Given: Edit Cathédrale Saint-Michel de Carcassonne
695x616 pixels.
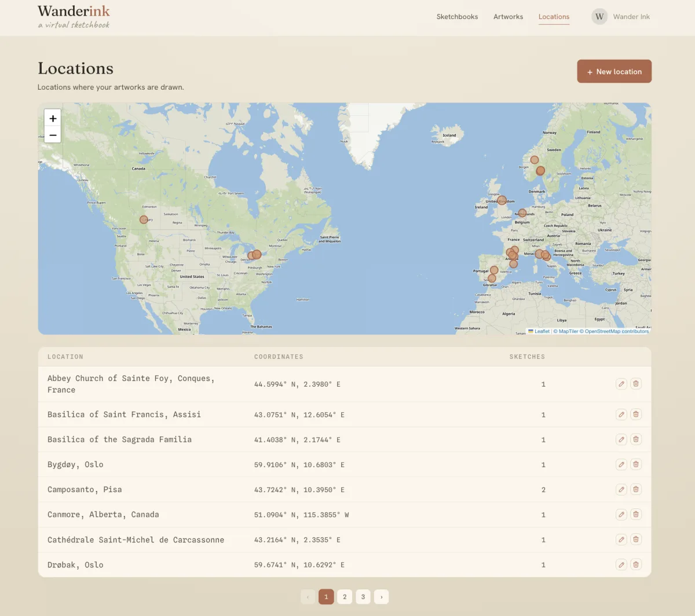Looking at the screenshot, I should click(x=621, y=540).
